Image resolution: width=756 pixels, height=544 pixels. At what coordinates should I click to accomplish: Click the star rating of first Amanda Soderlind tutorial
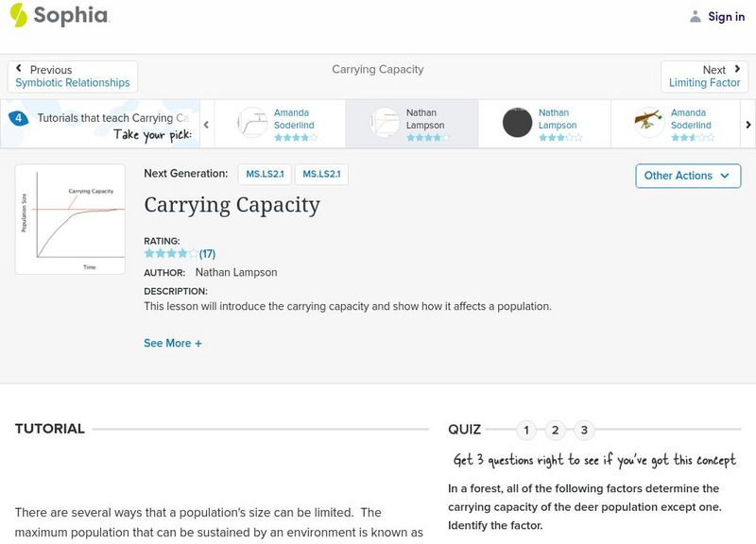(x=296, y=138)
